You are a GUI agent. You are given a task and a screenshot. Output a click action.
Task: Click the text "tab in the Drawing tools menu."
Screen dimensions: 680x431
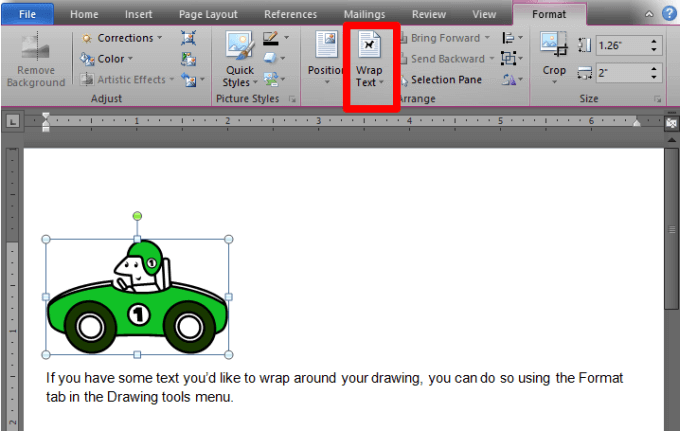click(x=140, y=397)
